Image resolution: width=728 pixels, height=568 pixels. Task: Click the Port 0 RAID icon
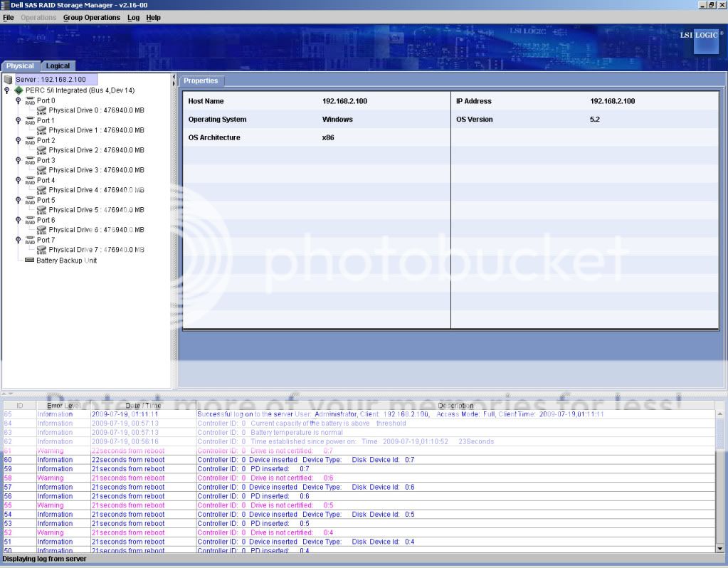coord(30,101)
